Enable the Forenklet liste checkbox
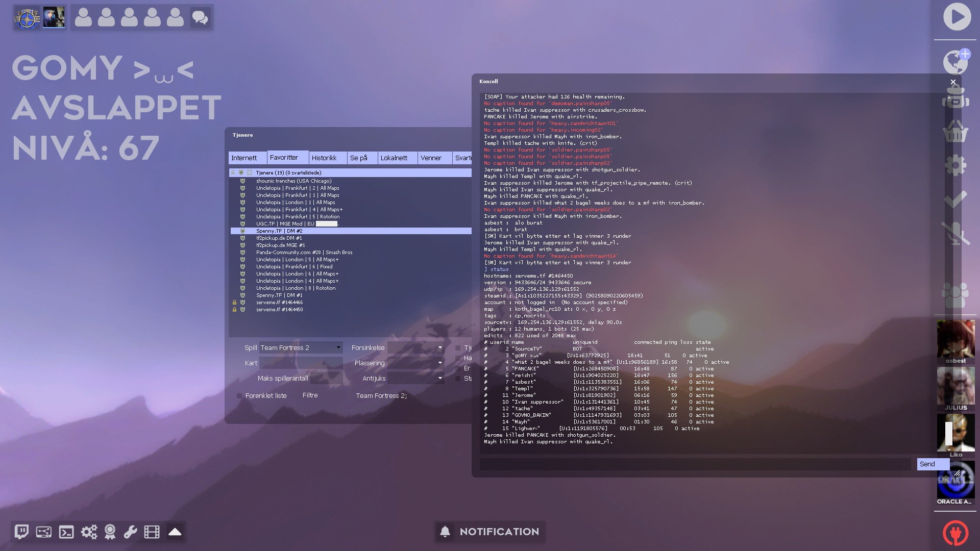The height and width of the screenshot is (551, 980). pos(239,396)
